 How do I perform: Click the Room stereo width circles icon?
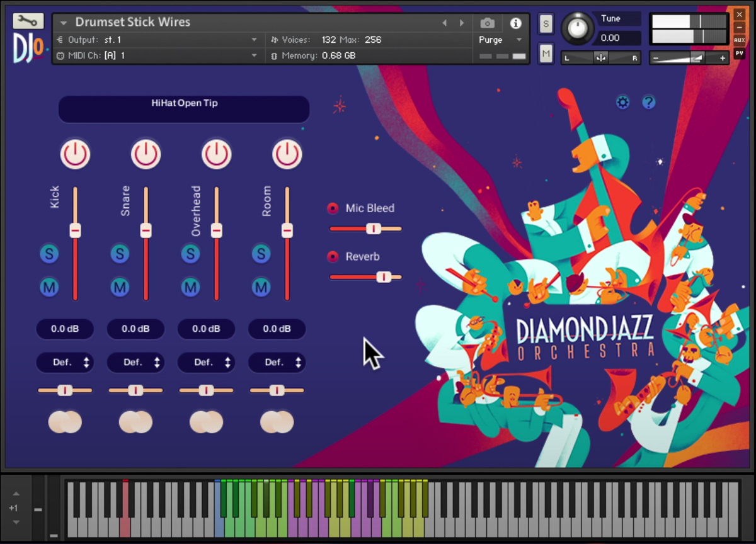(277, 422)
